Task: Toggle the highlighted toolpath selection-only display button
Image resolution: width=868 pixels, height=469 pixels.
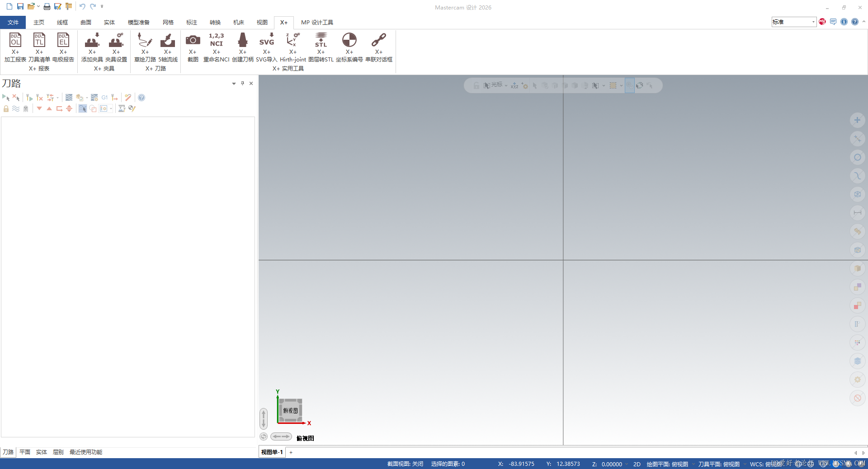Action: pyautogui.click(x=82, y=108)
